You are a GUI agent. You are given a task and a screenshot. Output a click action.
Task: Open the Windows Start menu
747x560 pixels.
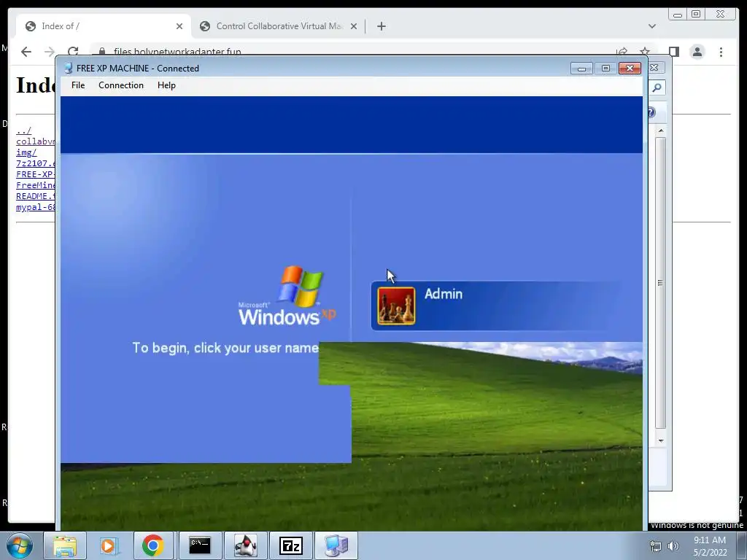(x=20, y=545)
